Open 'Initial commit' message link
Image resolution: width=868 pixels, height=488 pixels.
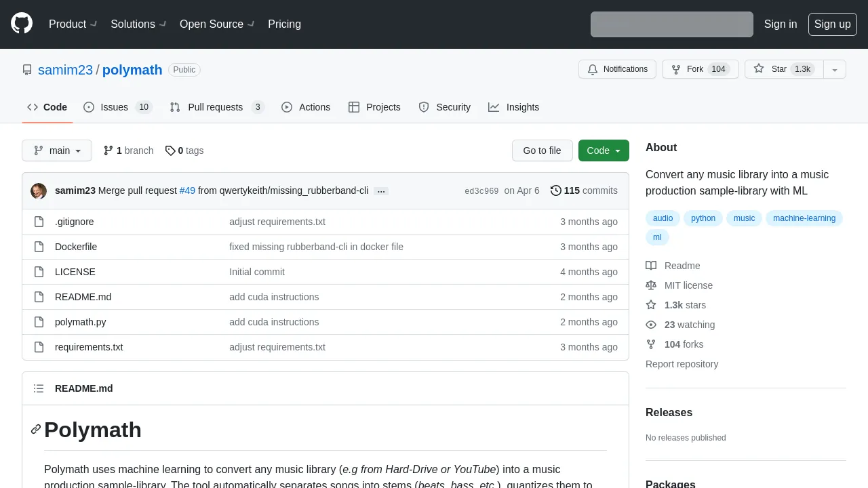click(x=257, y=272)
